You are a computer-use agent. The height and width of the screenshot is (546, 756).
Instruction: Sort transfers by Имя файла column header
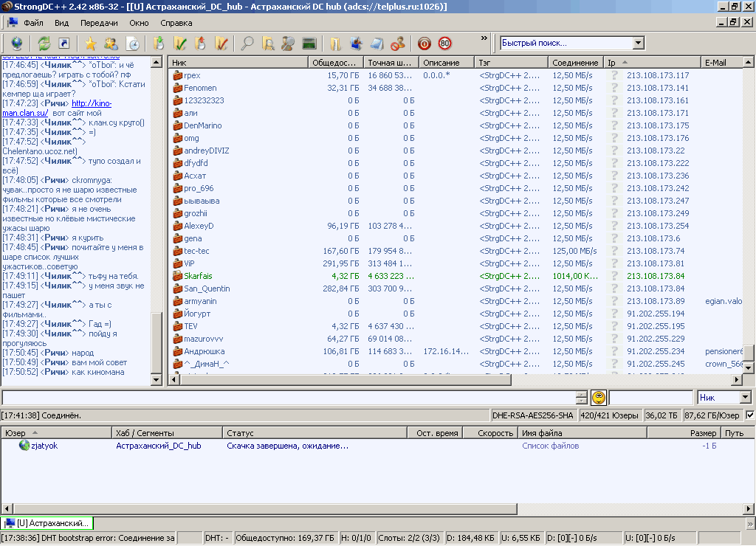coord(583,433)
